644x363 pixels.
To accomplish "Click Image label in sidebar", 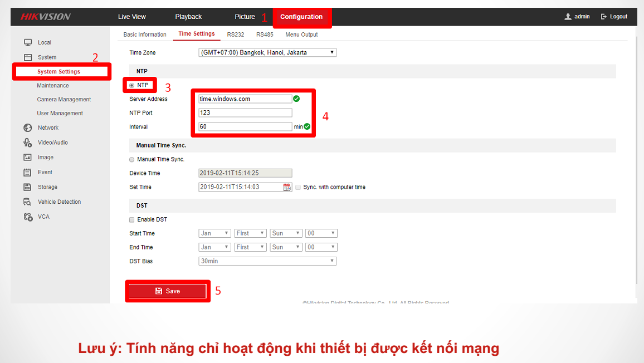I will [x=46, y=157].
